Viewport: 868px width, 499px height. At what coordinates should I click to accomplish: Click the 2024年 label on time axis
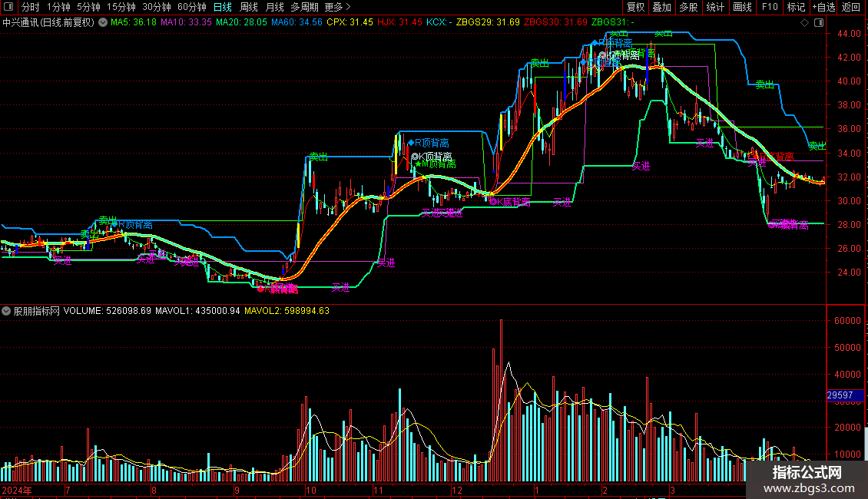click(x=17, y=490)
